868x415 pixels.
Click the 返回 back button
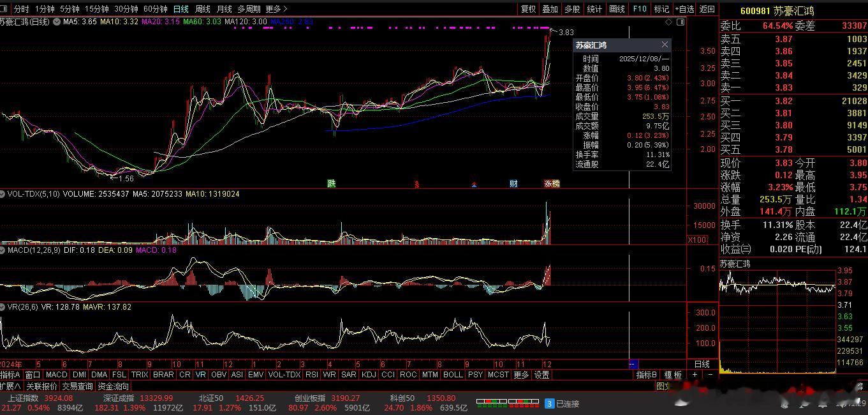[707, 9]
